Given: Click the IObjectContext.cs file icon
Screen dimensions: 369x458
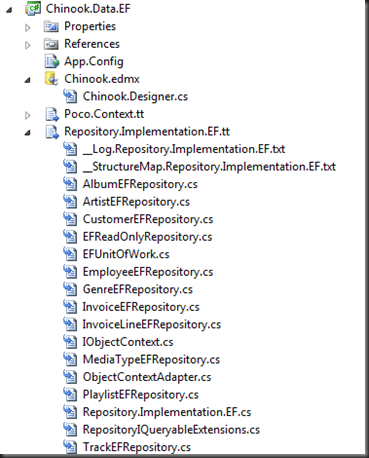Looking at the screenshot, I should (70, 342).
